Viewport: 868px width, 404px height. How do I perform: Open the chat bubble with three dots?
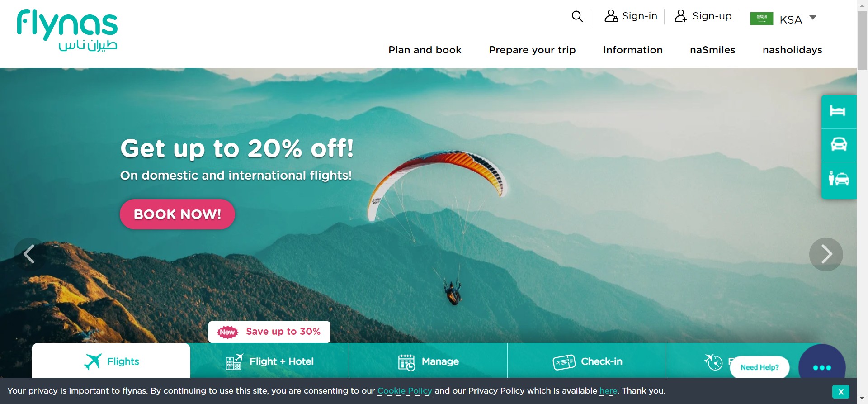822,367
